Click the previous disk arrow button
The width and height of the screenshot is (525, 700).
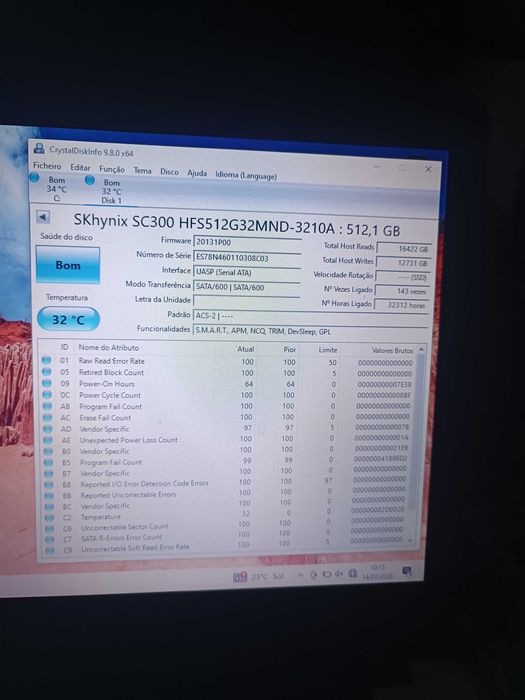pos(43,217)
